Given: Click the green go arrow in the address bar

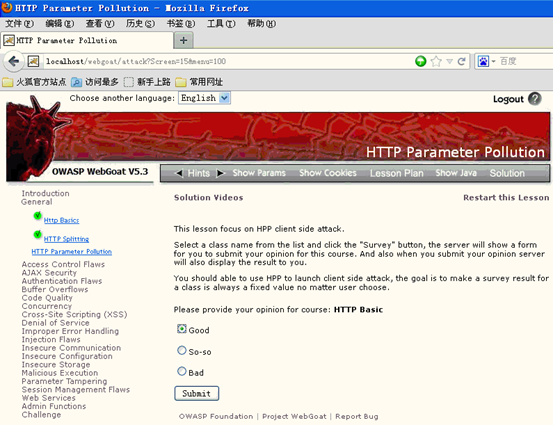Looking at the screenshot, I should [x=420, y=61].
